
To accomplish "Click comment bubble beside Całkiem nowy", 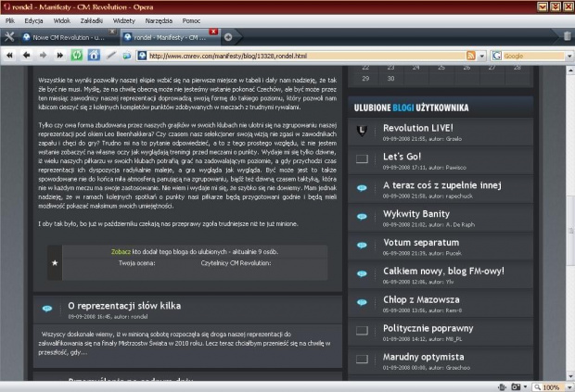I will pyautogui.click(x=362, y=273).
